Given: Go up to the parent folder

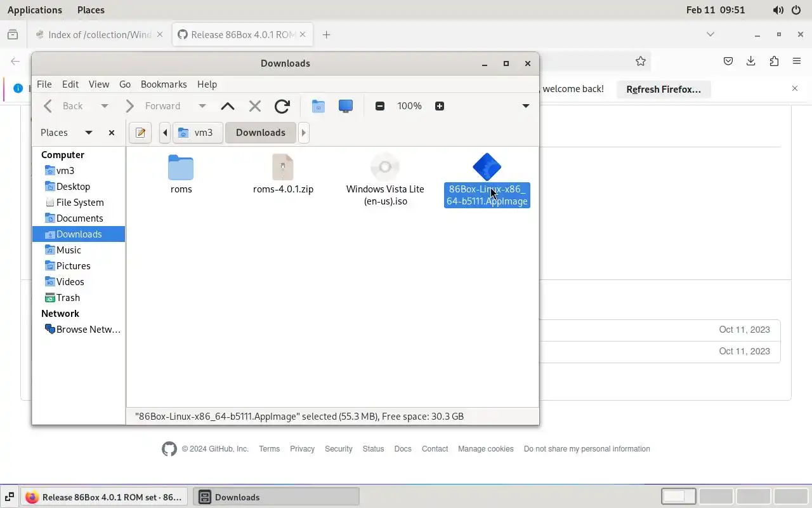Looking at the screenshot, I should 227,106.
